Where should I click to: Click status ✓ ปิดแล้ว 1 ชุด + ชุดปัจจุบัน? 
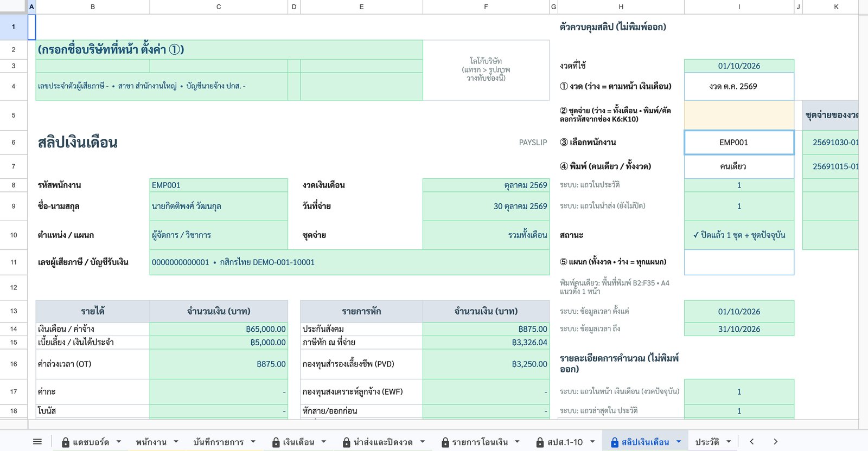739,235
